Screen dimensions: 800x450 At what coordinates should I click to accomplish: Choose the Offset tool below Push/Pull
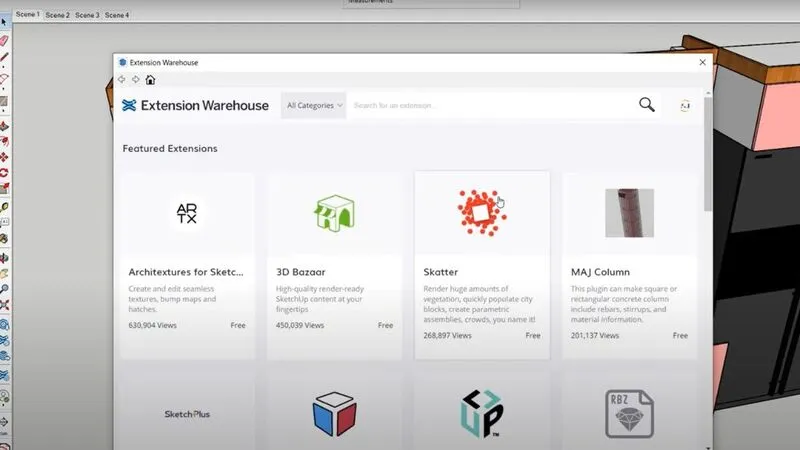tap(4, 141)
